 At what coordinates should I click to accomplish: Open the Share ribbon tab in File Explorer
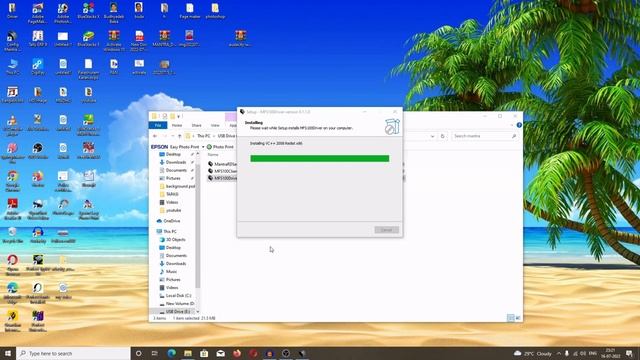point(196,125)
